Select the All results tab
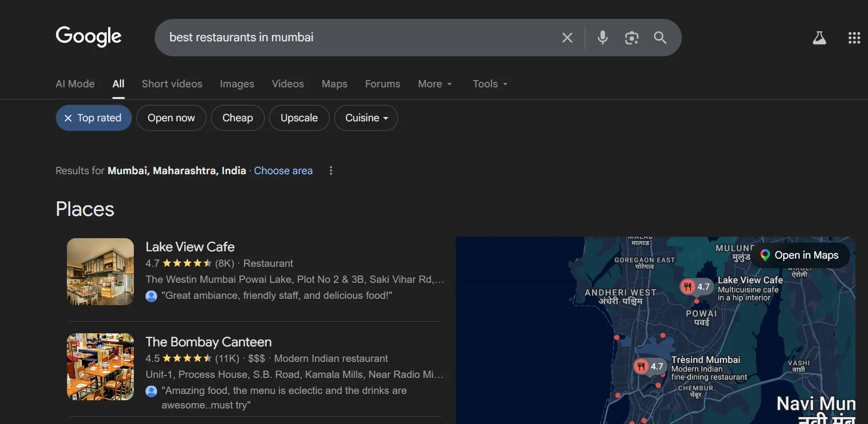 [x=118, y=84]
